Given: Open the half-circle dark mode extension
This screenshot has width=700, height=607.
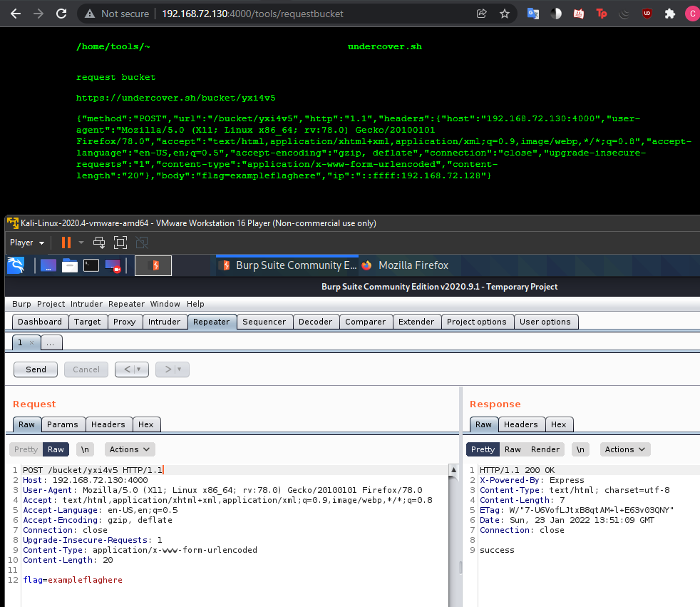Looking at the screenshot, I should (x=556, y=14).
